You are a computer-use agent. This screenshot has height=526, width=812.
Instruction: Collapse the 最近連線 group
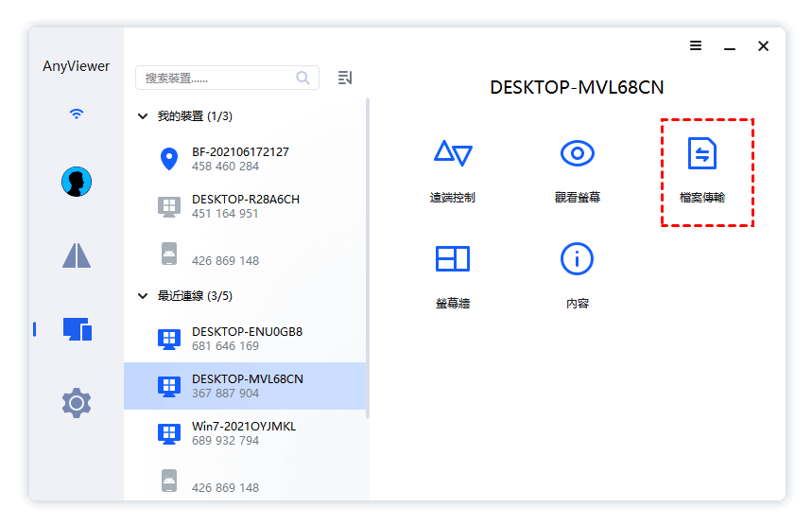point(144,296)
